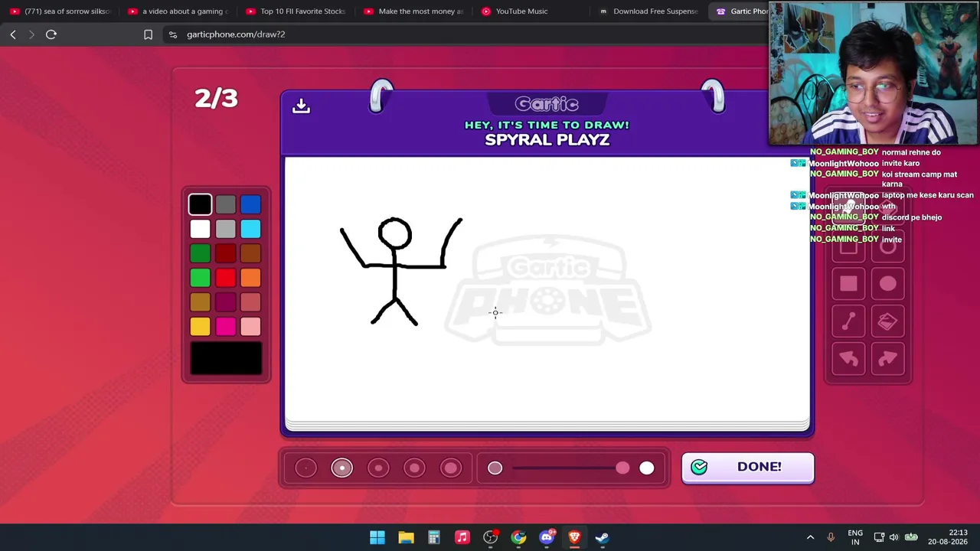Image resolution: width=980 pixels, height=551 pixels.
Task: Open network settings from the system tray
Action: 879,537
